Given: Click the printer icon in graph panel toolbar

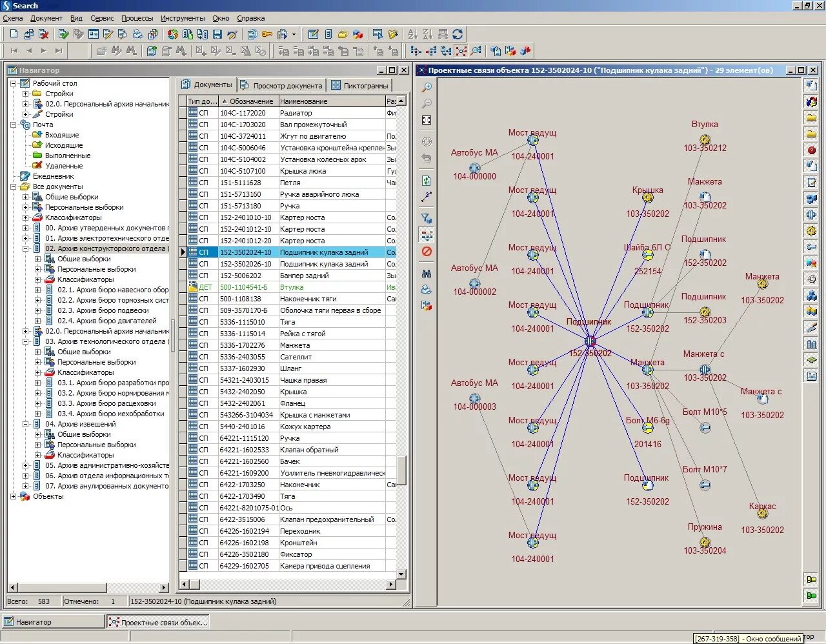Looking at the screenshot, I should [427, 289].
